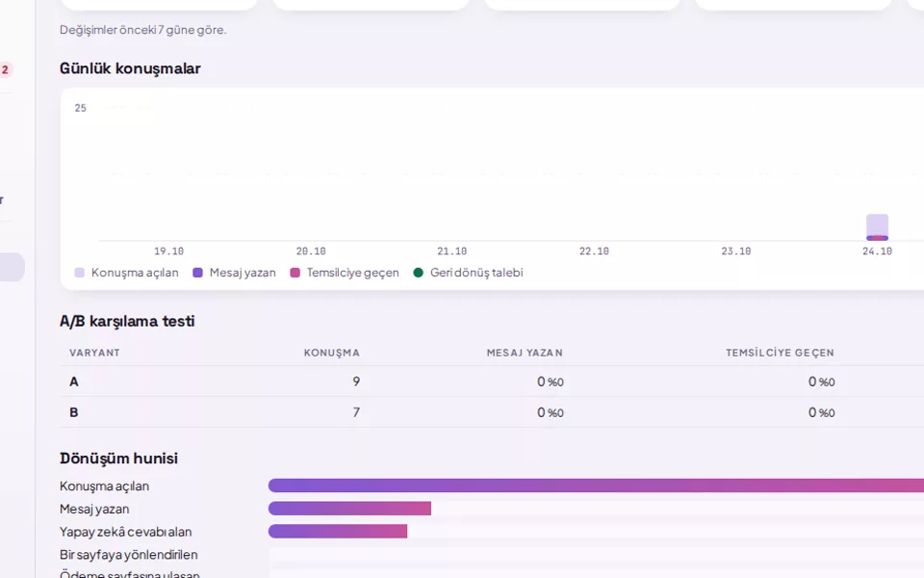Click the Yapay zekâ cevabı alan funnel bar
Image resolution: width=924 pixels, height=578 pixels.
pyautogui.click(x=338, y=532)
